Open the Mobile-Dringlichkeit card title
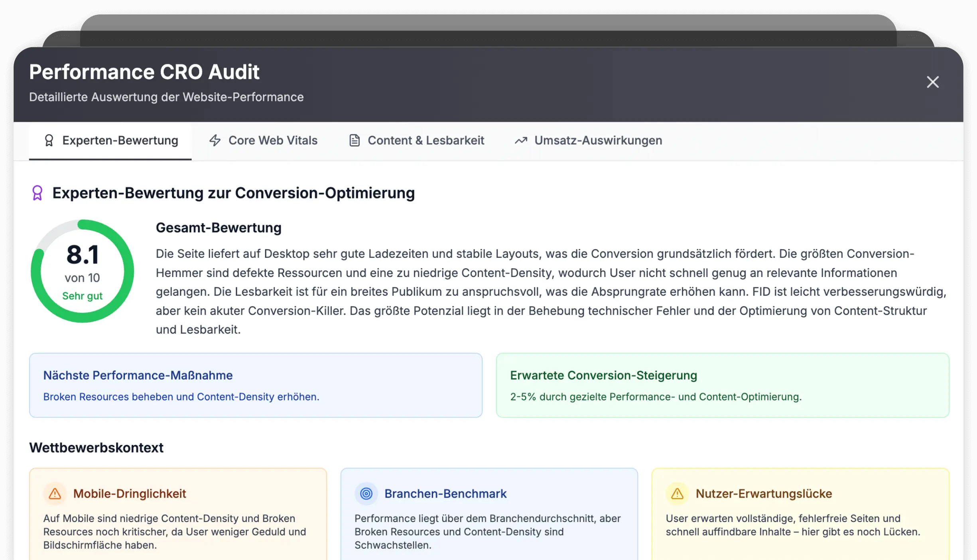 click(130, 493)
